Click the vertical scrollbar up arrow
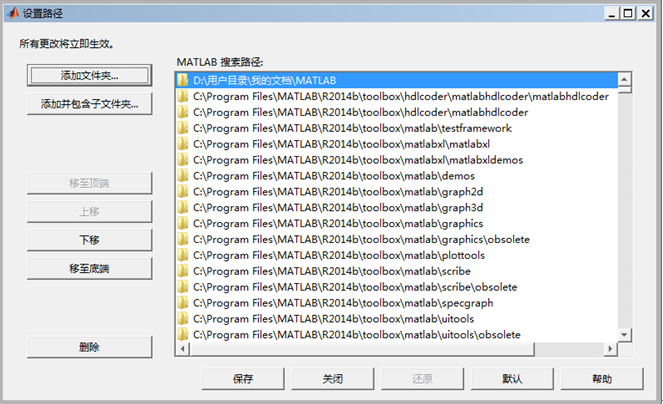This screenshot has width=663, height=404. click(x=624, y=79)
